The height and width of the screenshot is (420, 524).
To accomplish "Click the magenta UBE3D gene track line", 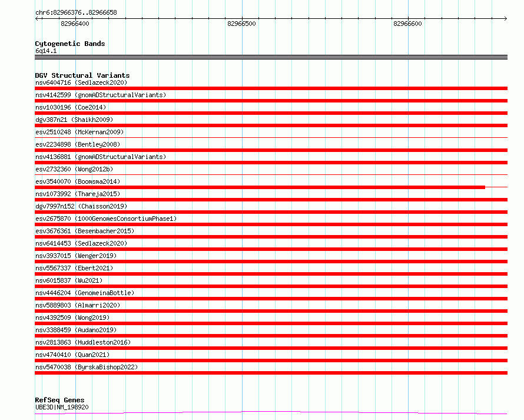I will pyautogui.click(x=271, y=412).
